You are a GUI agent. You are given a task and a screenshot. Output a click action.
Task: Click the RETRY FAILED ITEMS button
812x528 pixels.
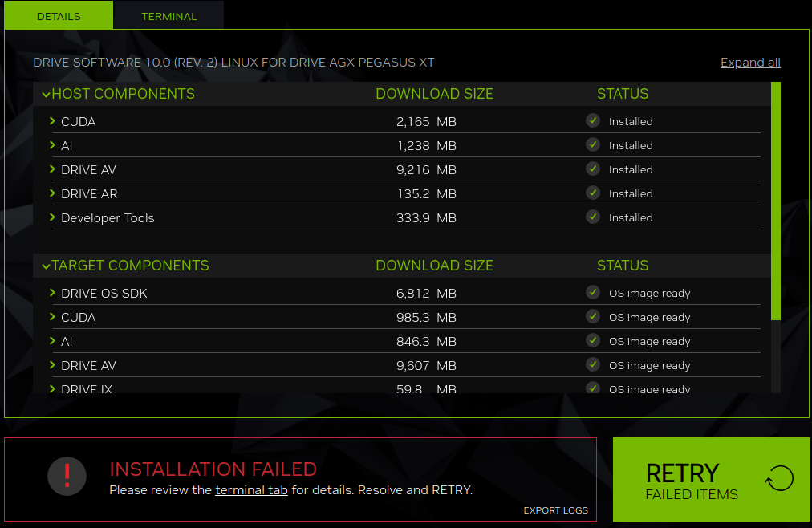[711, 479]
